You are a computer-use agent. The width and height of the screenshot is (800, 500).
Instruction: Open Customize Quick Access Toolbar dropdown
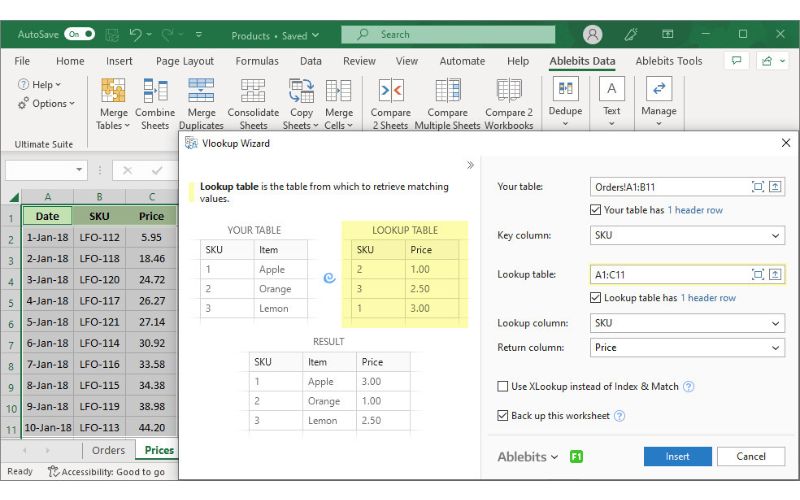[199, 35]
